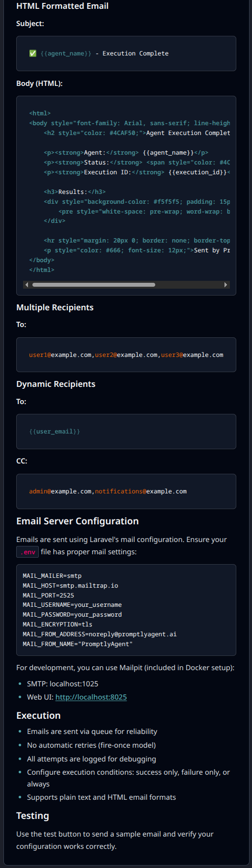Click the 'MAIL_HOST=smtp.mailtrap.io' line
252x868 pixels.
(70, 586)
